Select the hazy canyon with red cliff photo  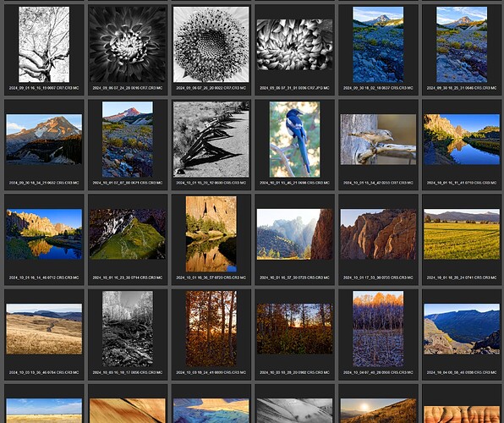point(295,234)
